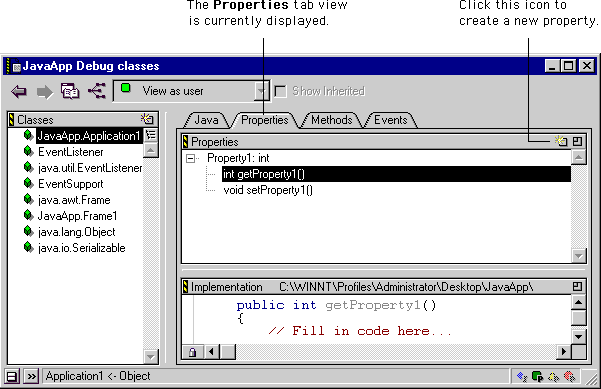Collapse the Property1: int tree node
Image resolution: width=601 pixels, height=389 pixels.
tap(190, 158)
